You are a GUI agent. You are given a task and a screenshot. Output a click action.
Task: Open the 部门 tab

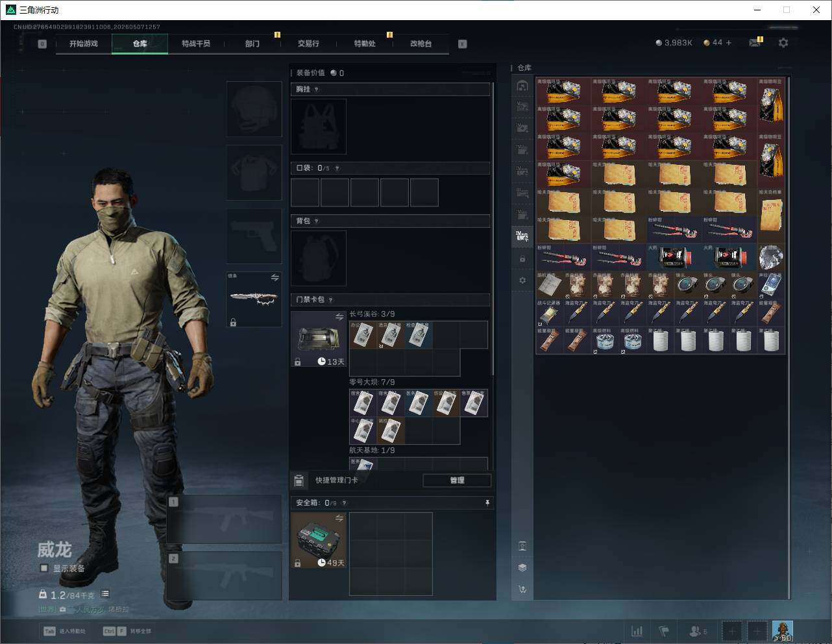click(252, 43)
